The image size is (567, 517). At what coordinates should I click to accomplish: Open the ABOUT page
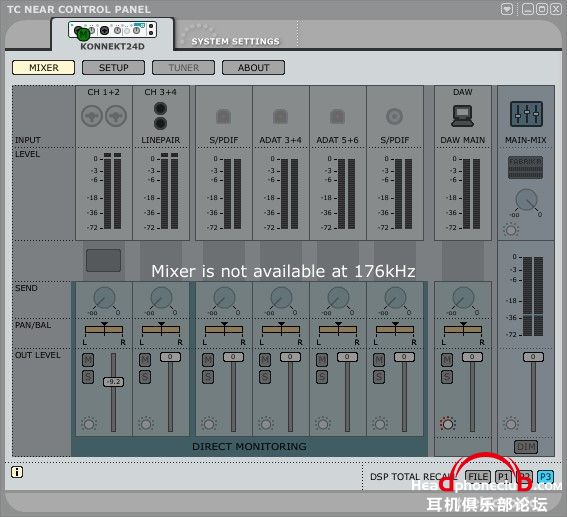[253, 68]
